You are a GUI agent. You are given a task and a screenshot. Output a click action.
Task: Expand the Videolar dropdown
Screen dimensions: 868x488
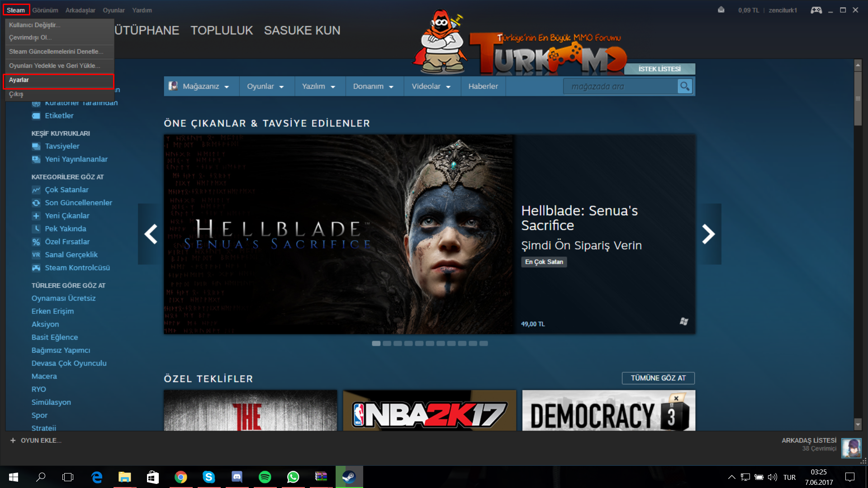[432, 86]
